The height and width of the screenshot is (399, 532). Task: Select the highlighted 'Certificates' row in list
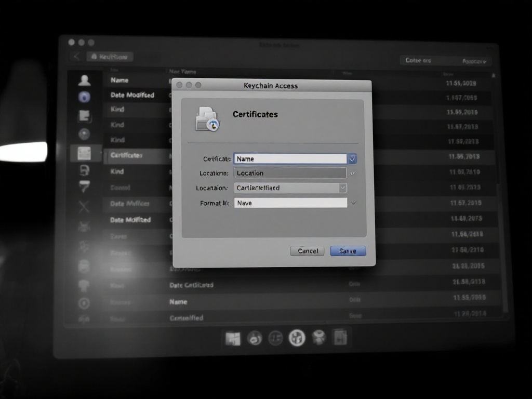[126, 155]
